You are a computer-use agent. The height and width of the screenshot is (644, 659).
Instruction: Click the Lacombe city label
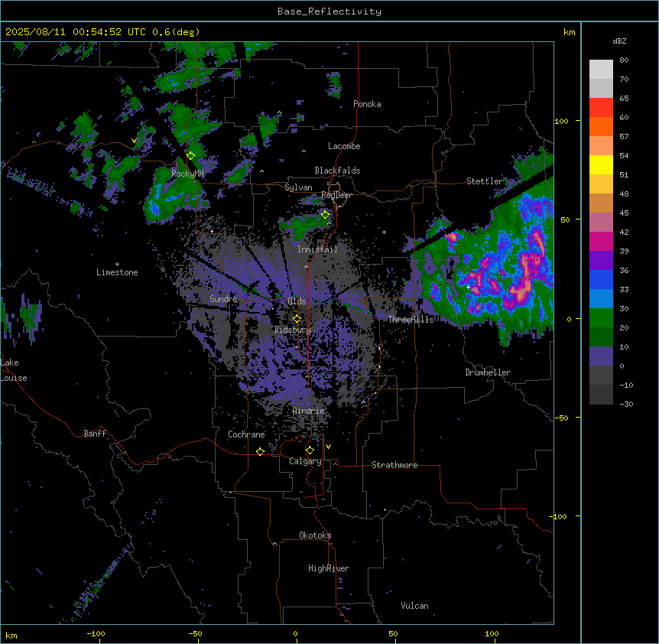(344, 146)
